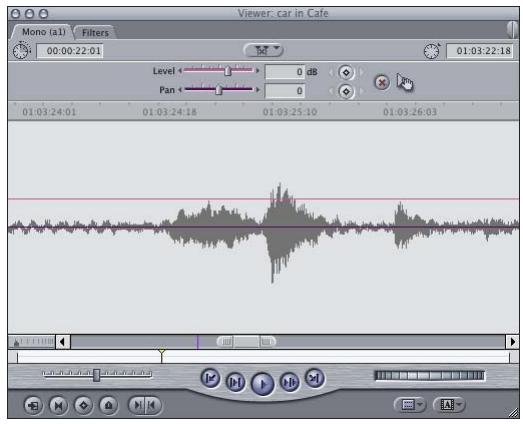The image size is (523, 424).
Task: Adjust the Level slider handle
Action: (227, 71)
